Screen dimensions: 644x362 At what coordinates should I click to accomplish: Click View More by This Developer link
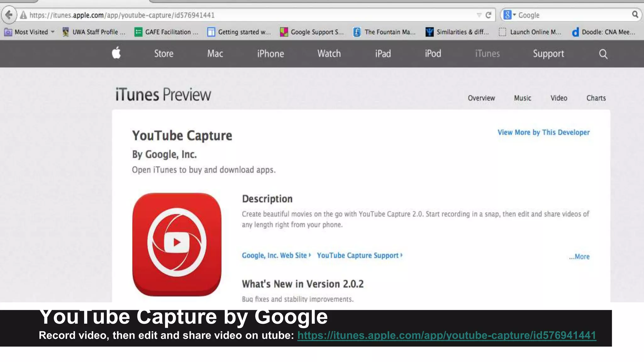coord(543,133)
